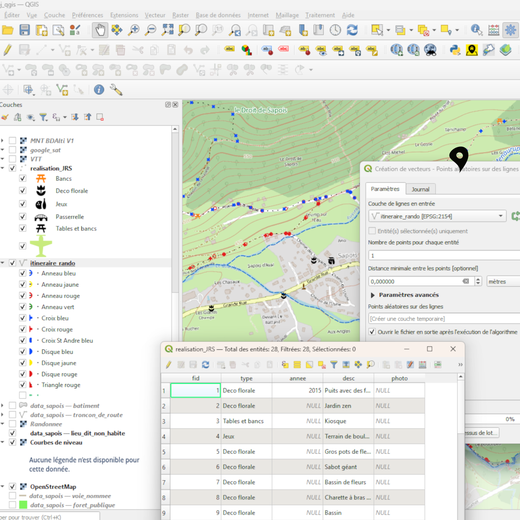Select the Croix St Andre bleu item
The height and width of the screenshot is (520, 520).
pos(67,341)
